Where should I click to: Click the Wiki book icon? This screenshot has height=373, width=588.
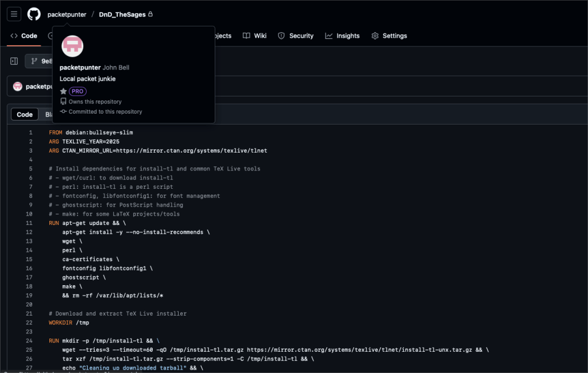(246, 36)
